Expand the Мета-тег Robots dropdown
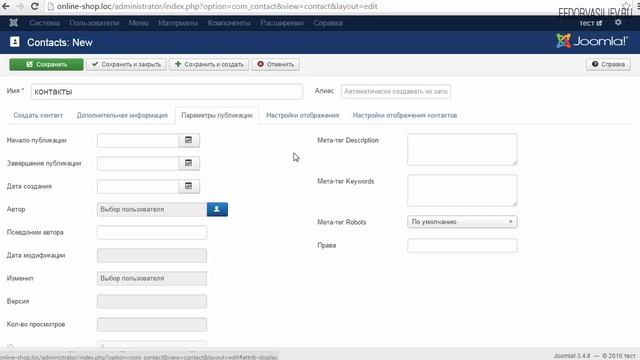The width and height of the screenshot is (640, 360). [x=462, y=222]
